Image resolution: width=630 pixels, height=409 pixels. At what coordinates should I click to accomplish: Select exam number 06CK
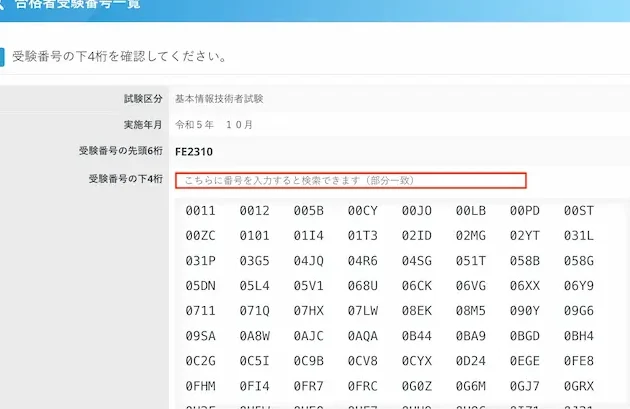click(x=417, y=286)
